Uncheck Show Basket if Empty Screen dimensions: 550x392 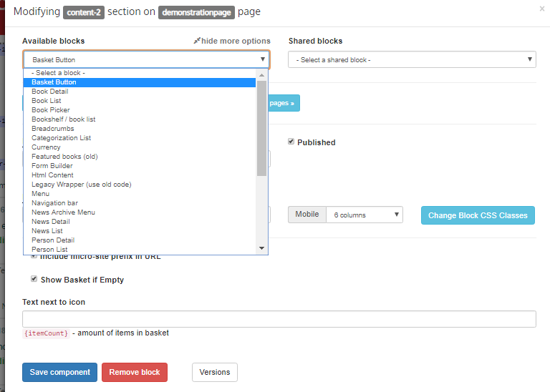[34, 279]
